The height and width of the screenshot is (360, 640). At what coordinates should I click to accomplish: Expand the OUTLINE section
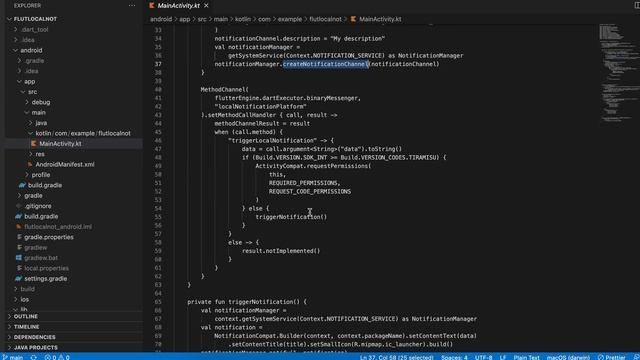[25, 316]
